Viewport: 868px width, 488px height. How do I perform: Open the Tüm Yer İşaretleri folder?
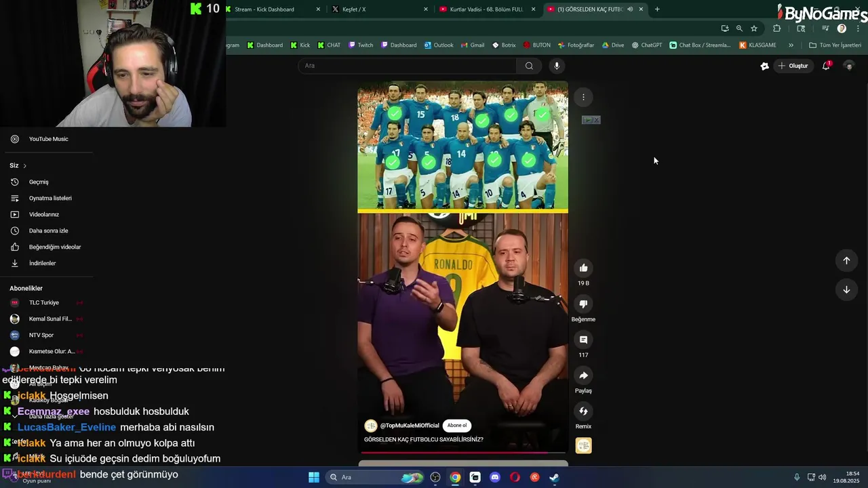pyautogui.click(x=835, y=45)
